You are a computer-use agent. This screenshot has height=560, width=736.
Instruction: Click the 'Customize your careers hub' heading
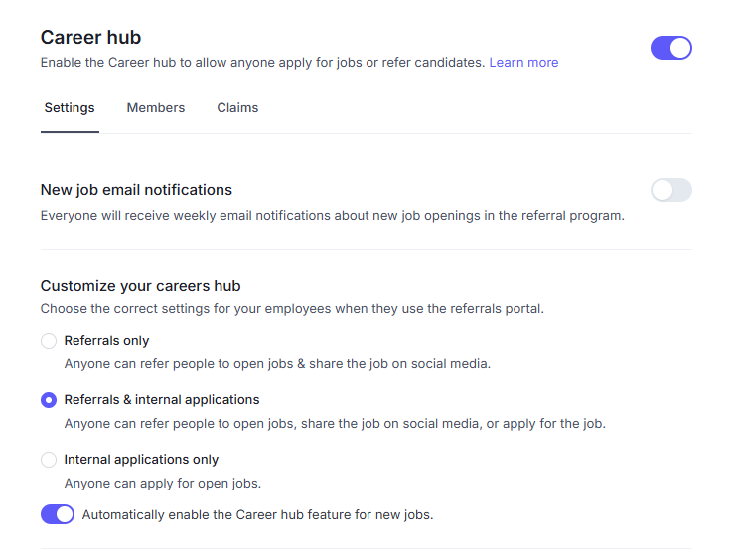point(140,286)
